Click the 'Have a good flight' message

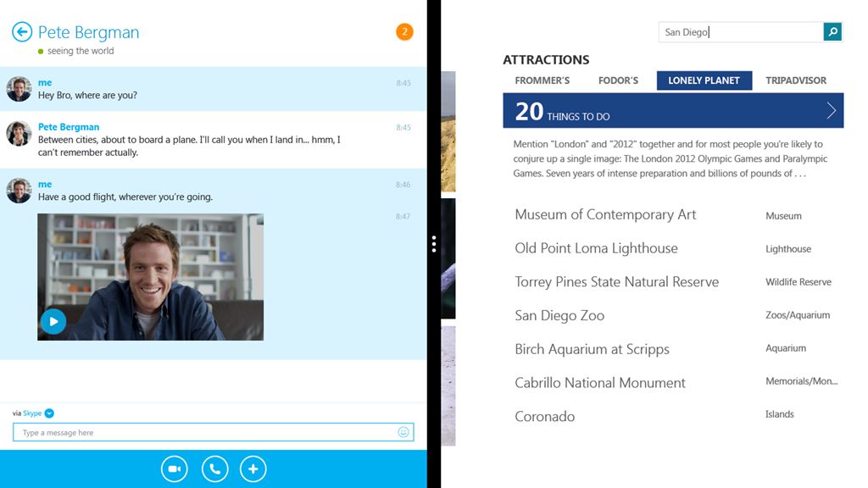(125, 197)
